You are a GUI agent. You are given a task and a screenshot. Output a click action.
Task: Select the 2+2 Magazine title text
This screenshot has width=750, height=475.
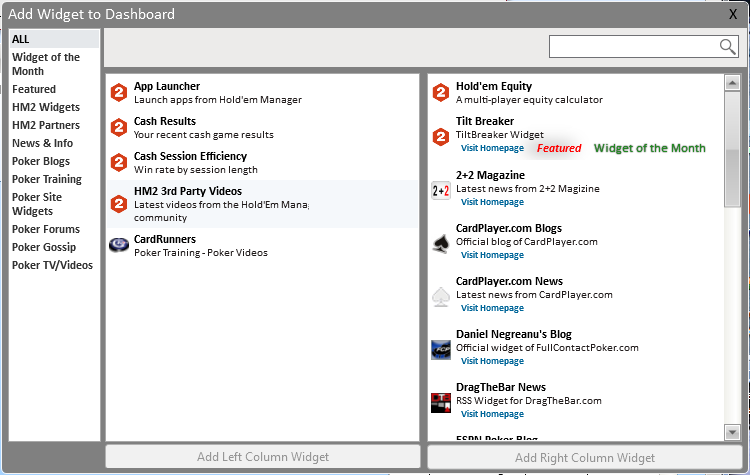coord(490,175)
